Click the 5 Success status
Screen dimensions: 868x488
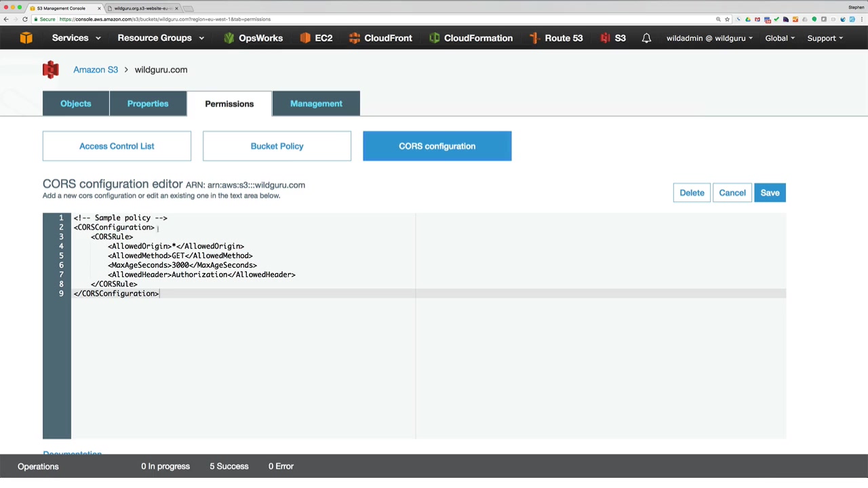(x=229, y=466)
